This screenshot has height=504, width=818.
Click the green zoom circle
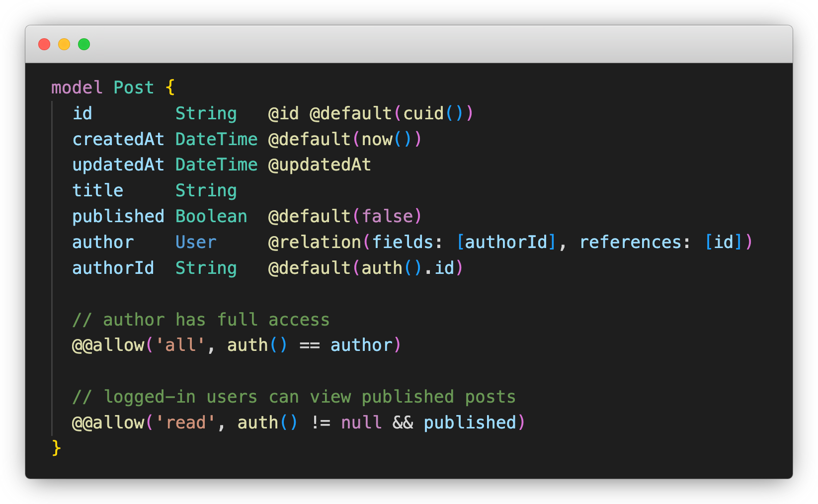[x=84, y=44]
